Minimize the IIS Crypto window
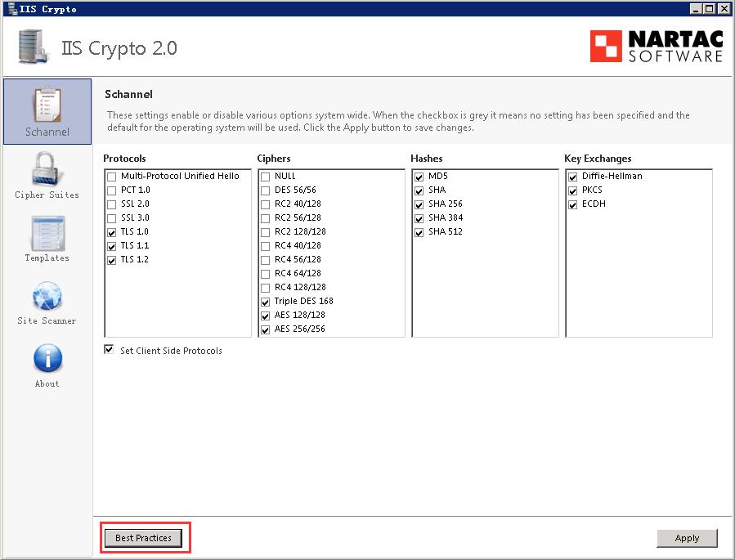Screen dimensions: 735x560 pyautogui.click(x=696, y=8)
